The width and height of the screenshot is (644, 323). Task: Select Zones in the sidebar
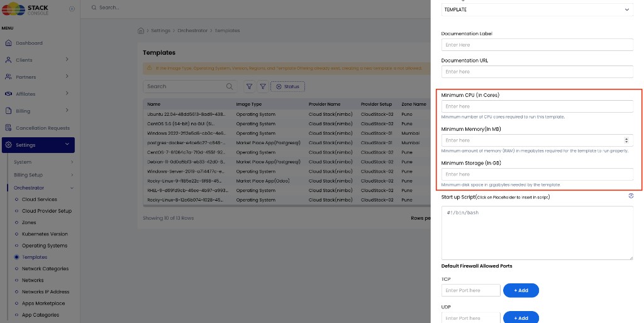pos(29,222)
